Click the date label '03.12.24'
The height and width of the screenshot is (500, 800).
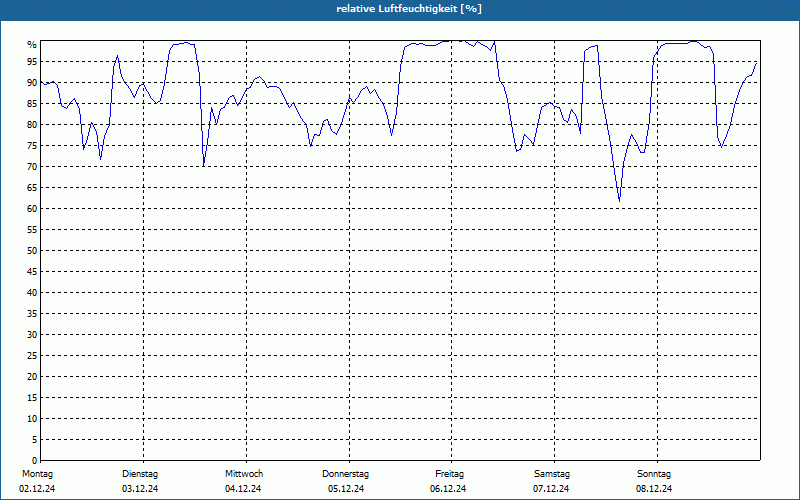click(140, 489)
